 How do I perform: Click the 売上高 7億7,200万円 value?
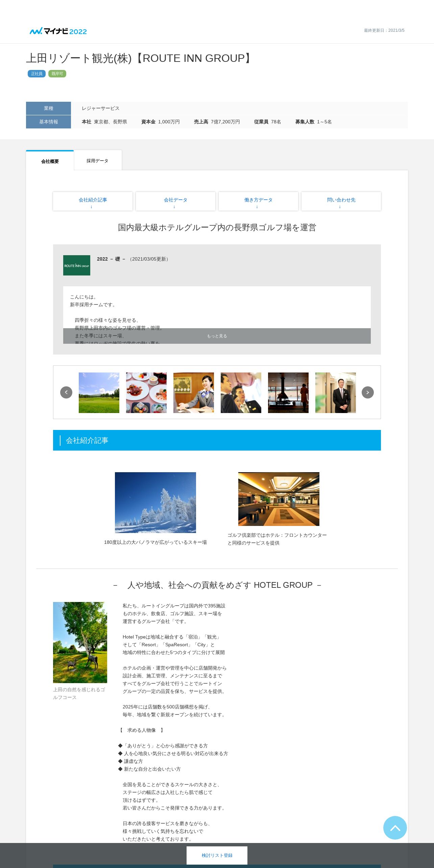(217, 122)
